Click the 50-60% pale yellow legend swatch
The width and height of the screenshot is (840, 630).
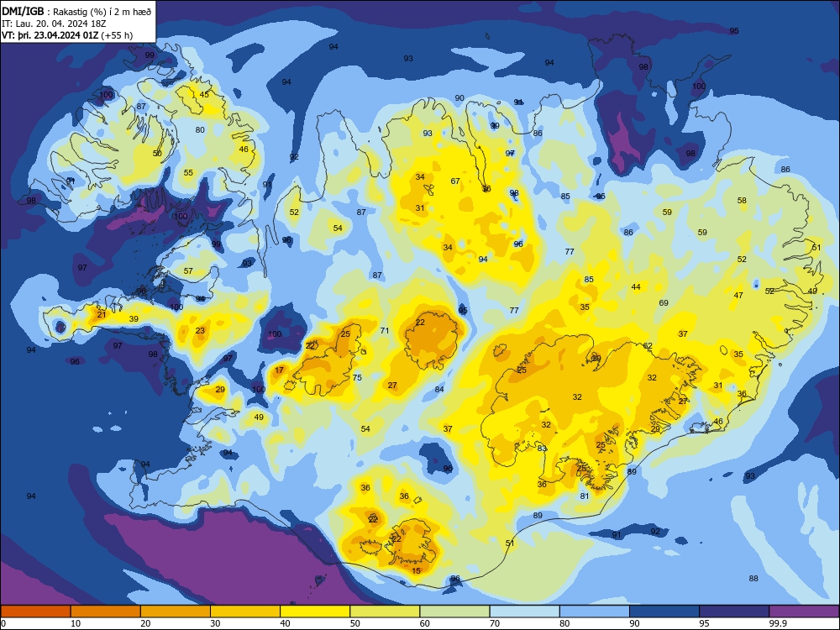pyautogui.click(x=385, y=612)
